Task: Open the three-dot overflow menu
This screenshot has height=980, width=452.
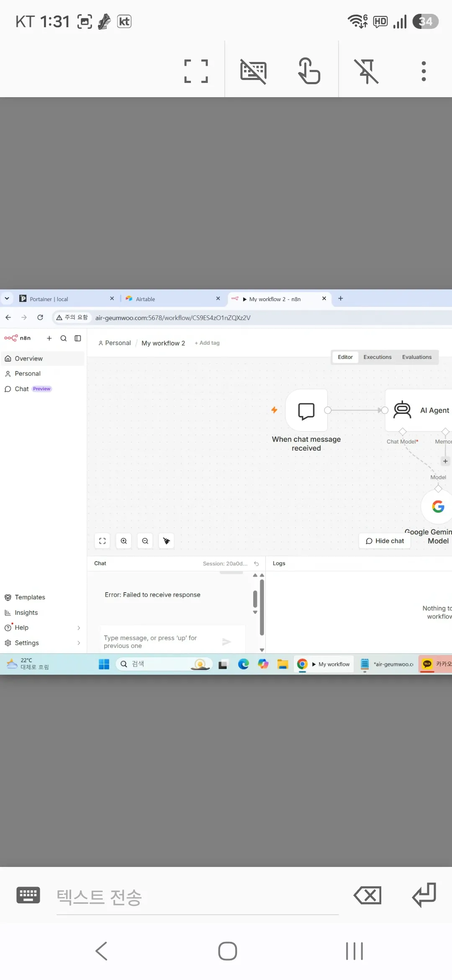Action: 424,71
